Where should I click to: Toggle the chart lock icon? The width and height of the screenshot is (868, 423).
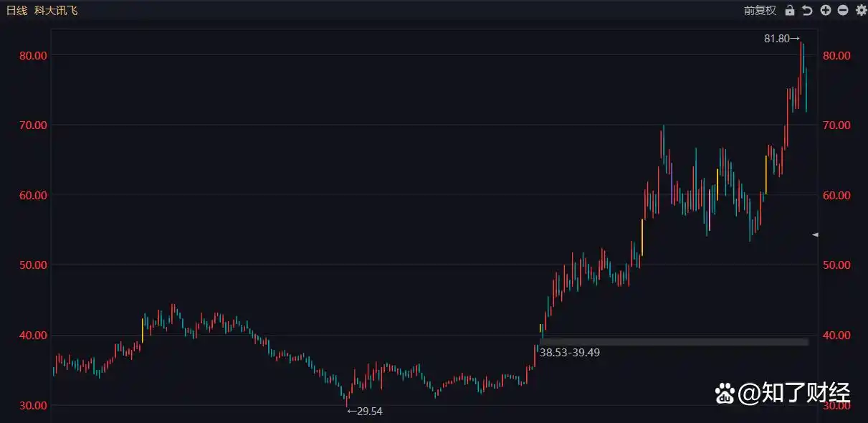click(790, 10)
